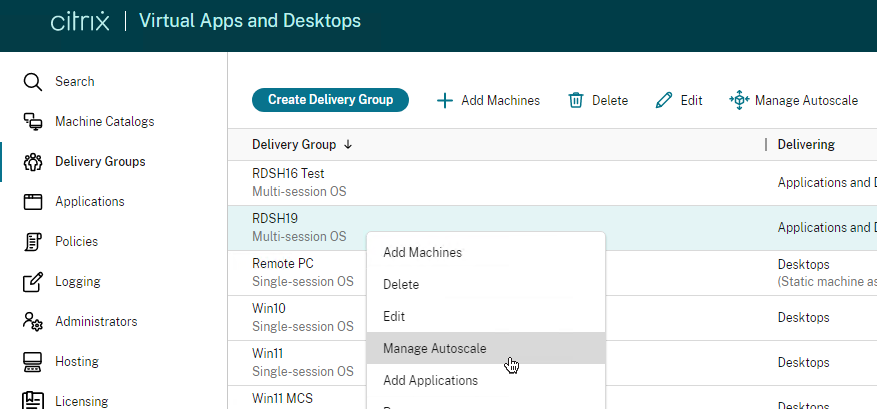The image size is (877, 409).
Task: Click the Search magnifier icon in sidebar
Action: pyautogui.click(x=32, y=82)
